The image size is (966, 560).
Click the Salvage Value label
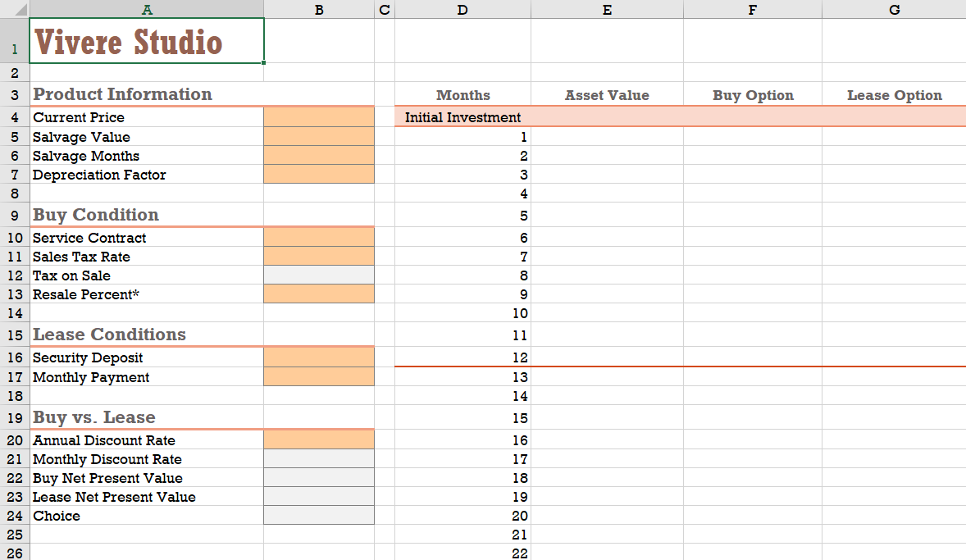[x=81, y=137]
